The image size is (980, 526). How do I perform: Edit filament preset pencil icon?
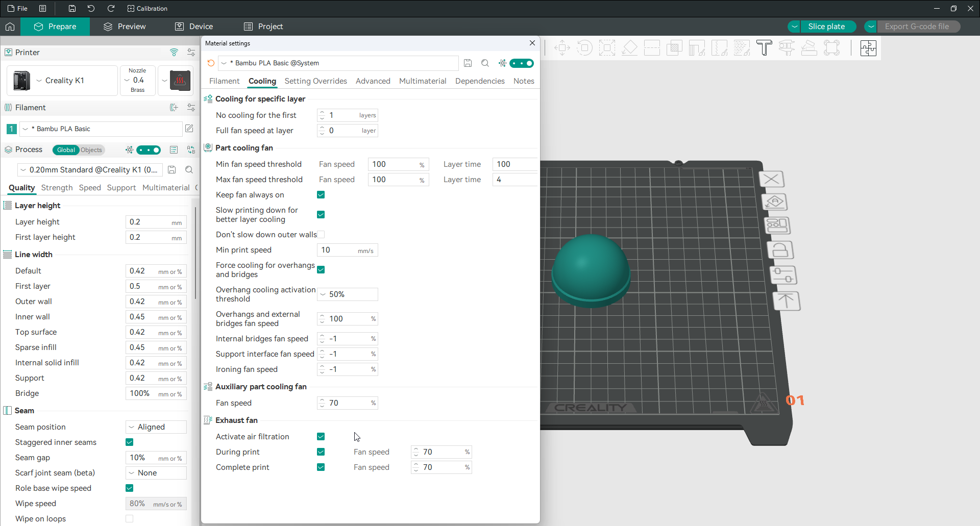(x=189, y=129)
